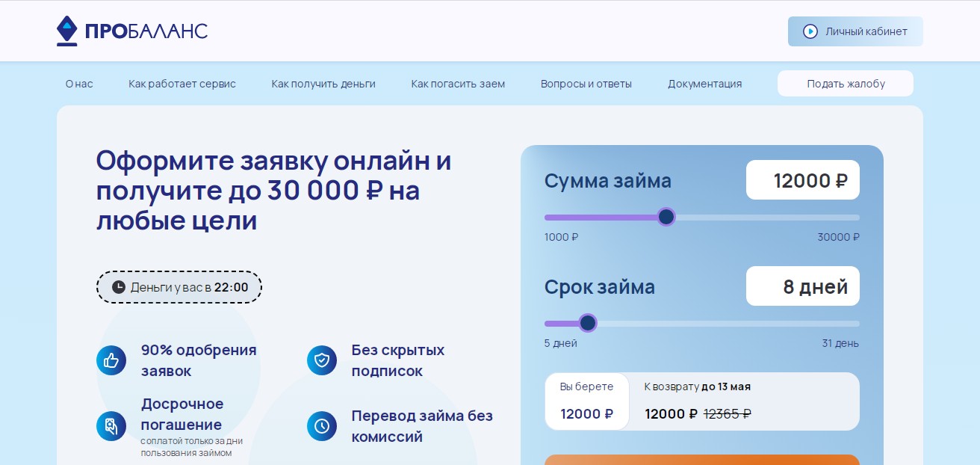Click the Подать жалобу button
Image resolution: width=980 pixels, height=465 pixels.
click(846, 84)
